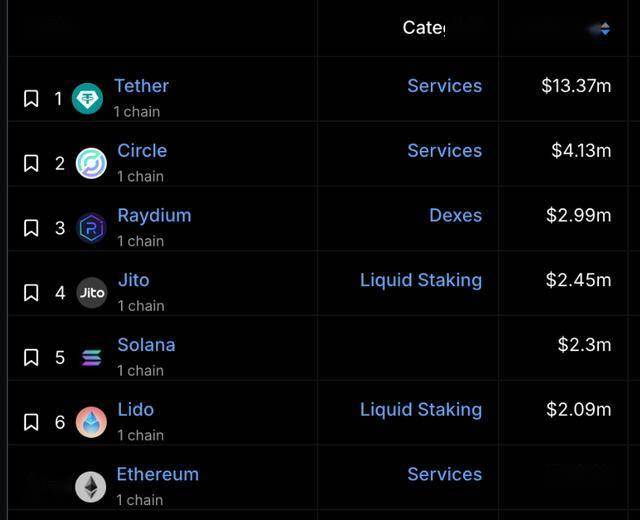Open the Raydium protocol link
Screen dimensions: 640x520
[x=154, y=216]
